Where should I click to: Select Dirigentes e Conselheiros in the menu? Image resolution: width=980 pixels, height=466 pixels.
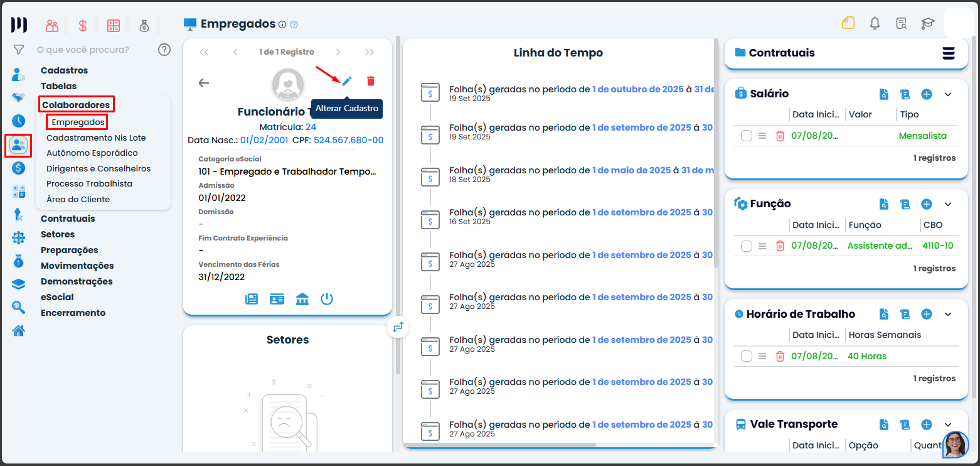pos(99,168)
